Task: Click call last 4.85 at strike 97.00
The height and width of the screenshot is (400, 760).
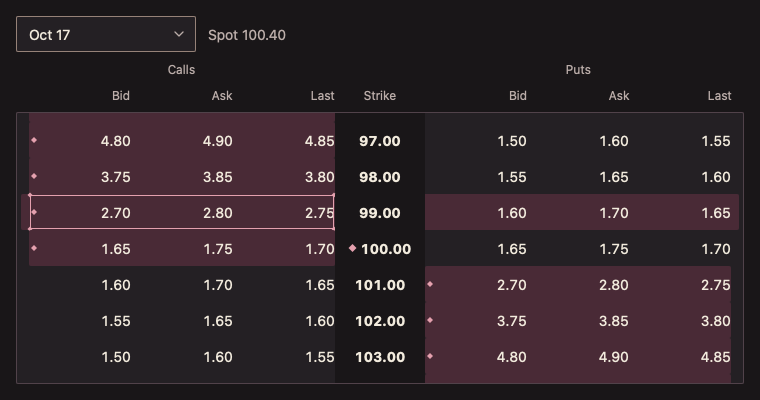Action: 319,141
